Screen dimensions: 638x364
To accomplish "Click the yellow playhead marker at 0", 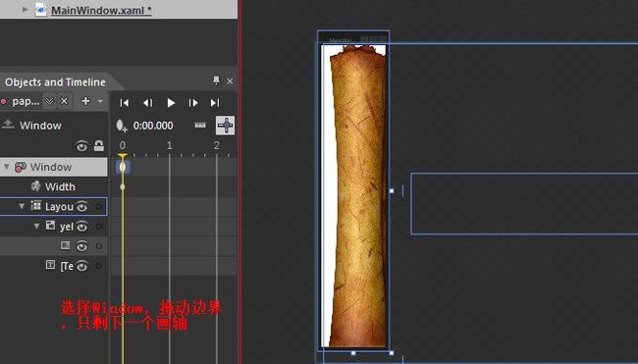I will point(123,155).
